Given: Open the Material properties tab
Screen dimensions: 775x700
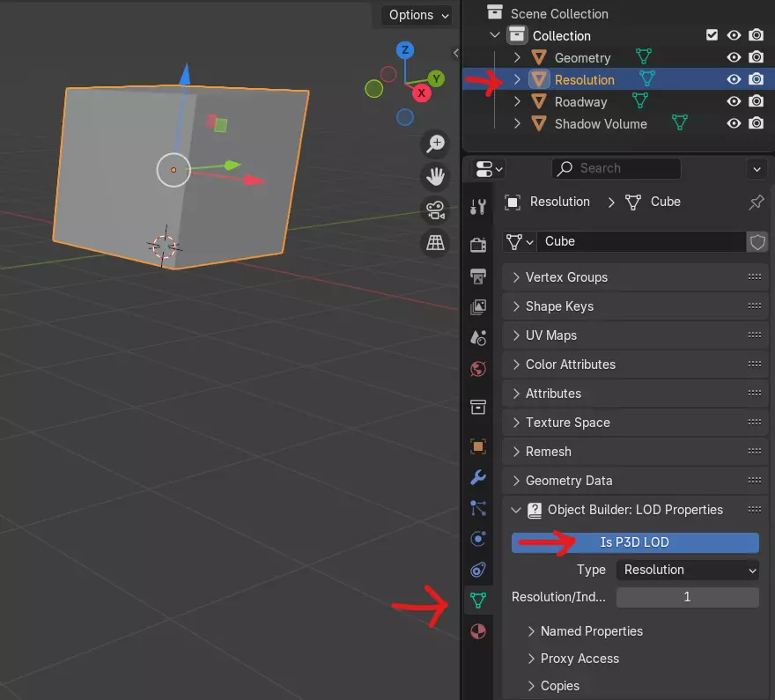Looking at the screenshot, I should coord(478,631).
